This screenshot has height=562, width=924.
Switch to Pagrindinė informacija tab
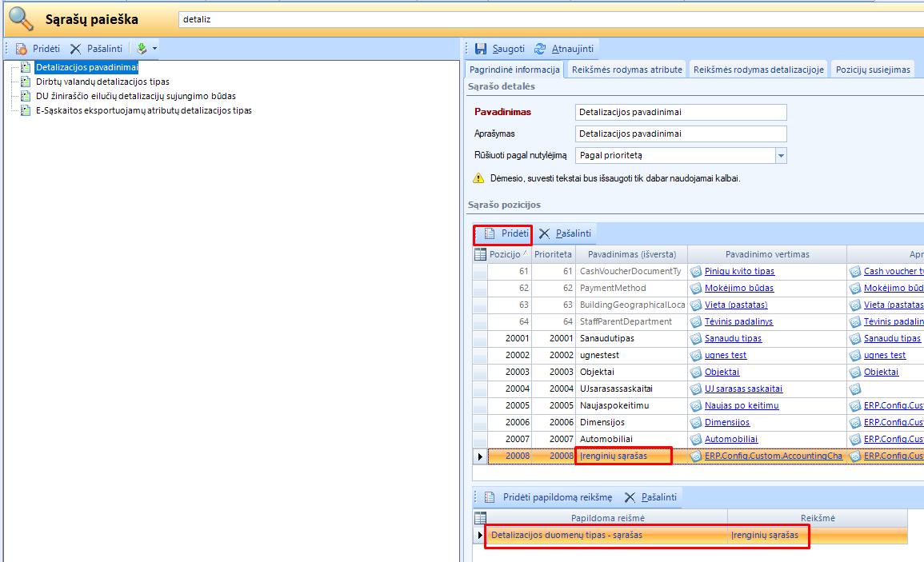pos(514,70)
